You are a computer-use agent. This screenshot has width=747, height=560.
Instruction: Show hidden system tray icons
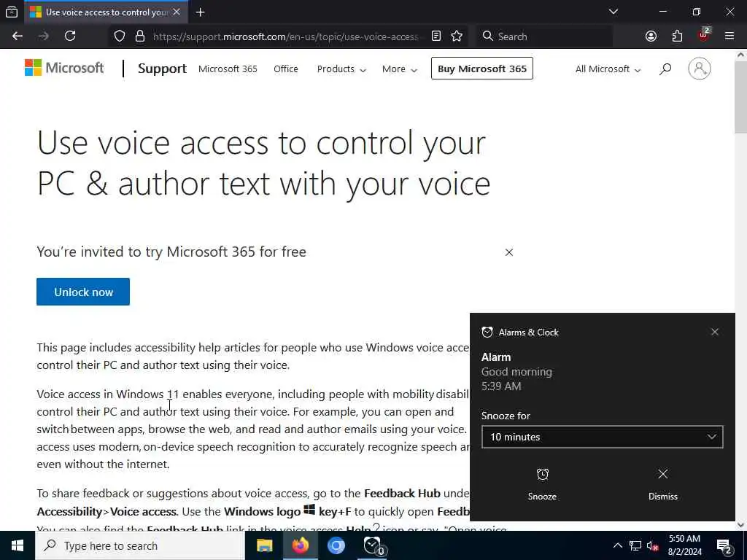(617, 545)
